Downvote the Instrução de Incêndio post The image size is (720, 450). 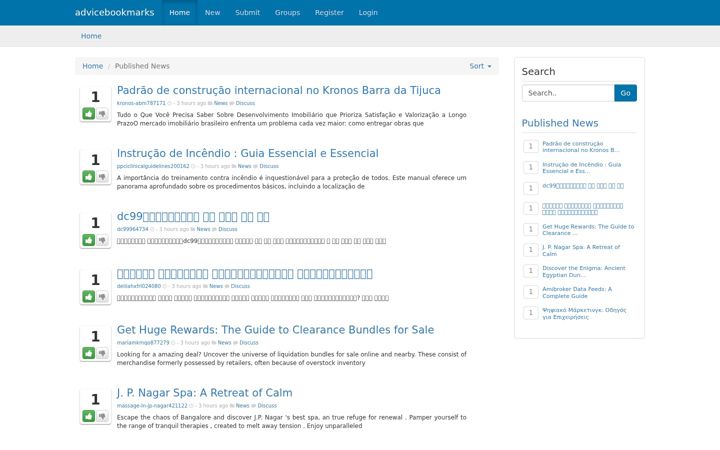coord(102,176)
